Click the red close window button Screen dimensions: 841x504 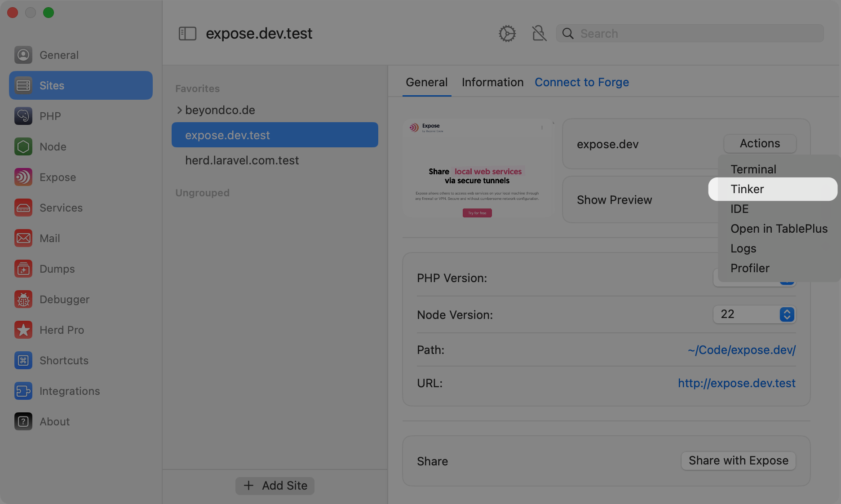point(13,13)
